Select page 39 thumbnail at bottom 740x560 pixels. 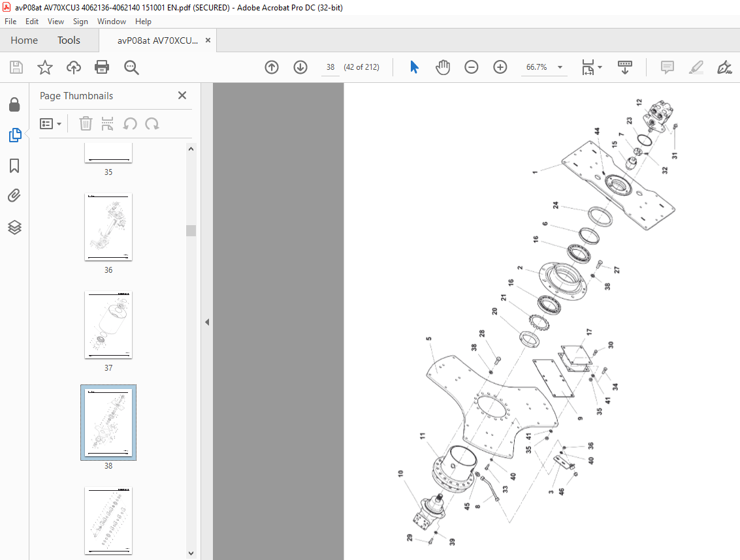(108, 521)
